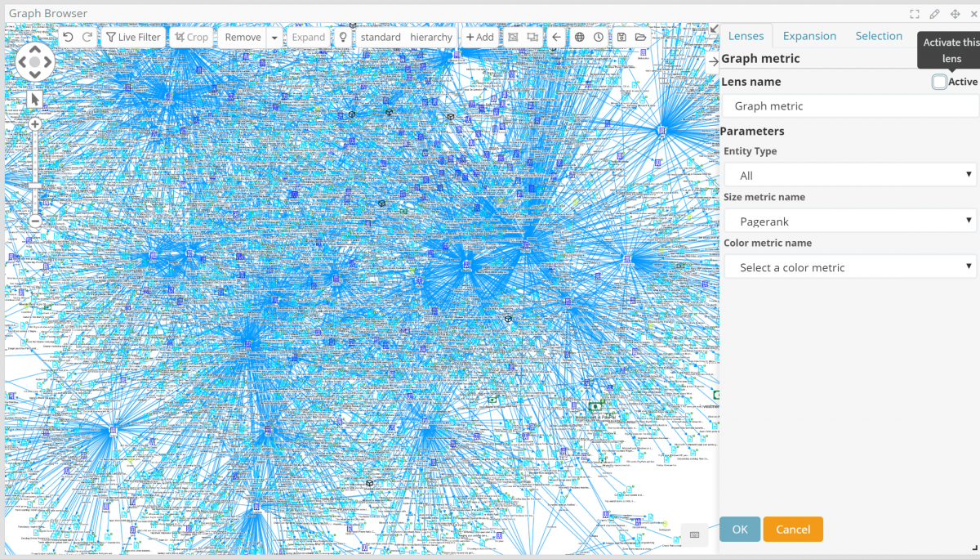Open the Color metric name dropdown

pos(850,266)
